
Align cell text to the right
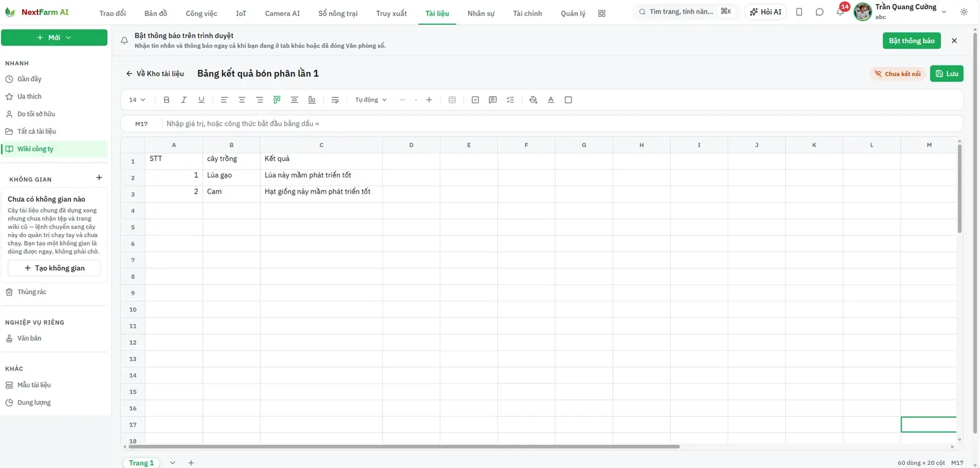260,100
